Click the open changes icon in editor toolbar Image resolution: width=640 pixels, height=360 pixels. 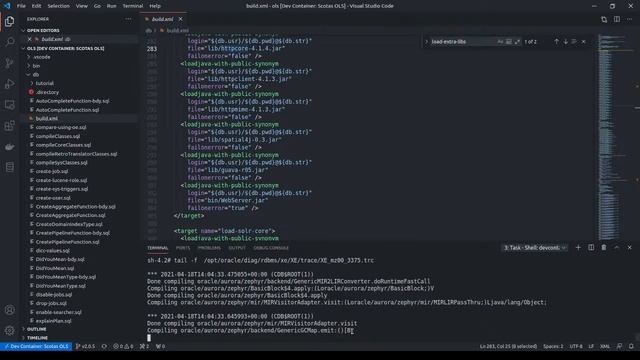604,19
